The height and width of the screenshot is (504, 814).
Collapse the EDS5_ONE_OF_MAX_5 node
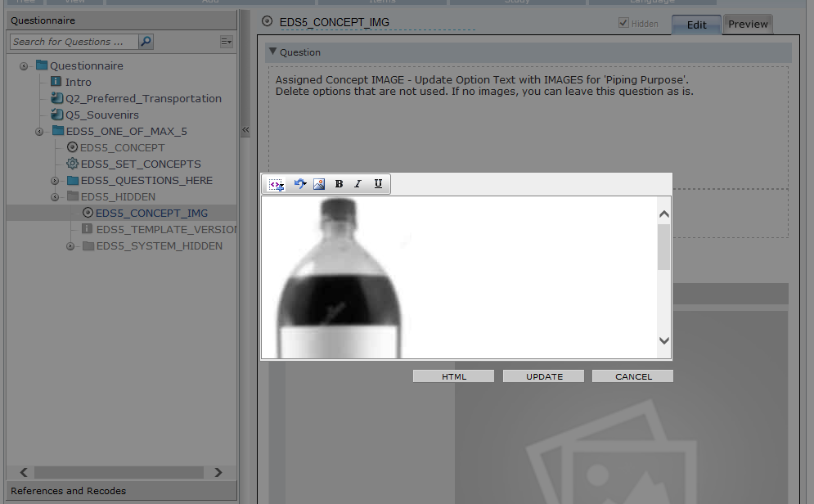click(x=39, y=132)
